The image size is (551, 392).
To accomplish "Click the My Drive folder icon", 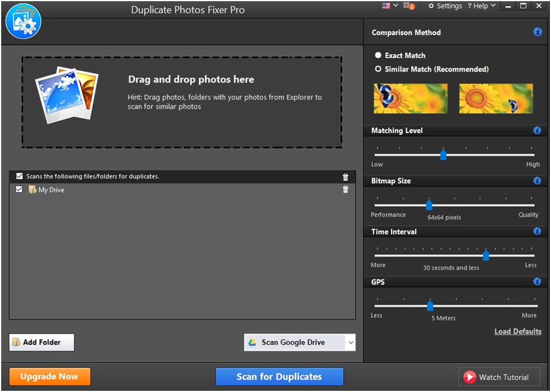I will [32, 190].
